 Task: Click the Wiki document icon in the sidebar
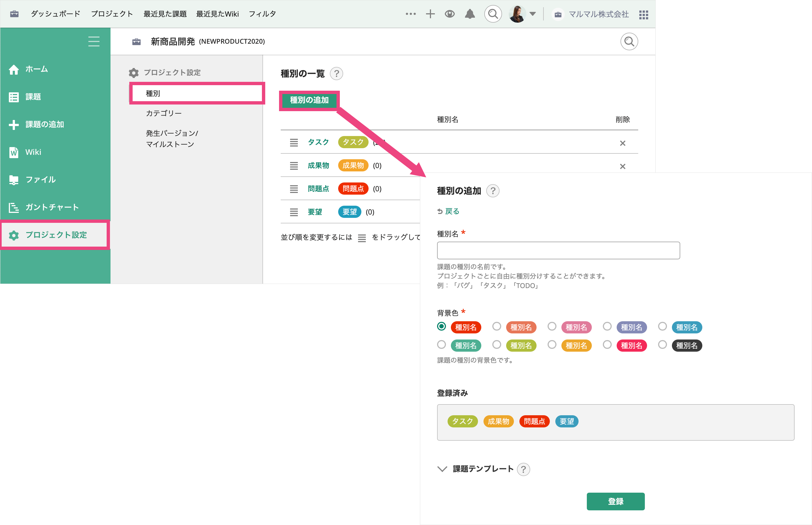click(14, 152)
